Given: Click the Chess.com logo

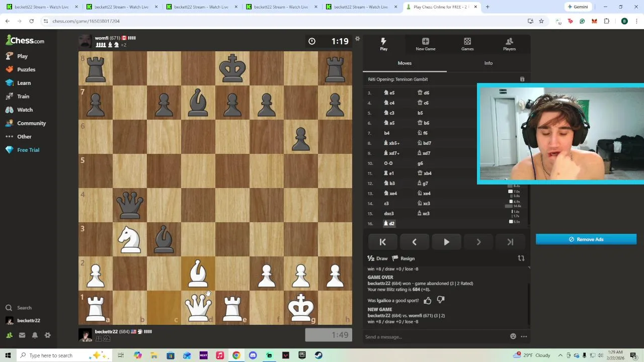Looking at the screenshot, I should 25,40.
